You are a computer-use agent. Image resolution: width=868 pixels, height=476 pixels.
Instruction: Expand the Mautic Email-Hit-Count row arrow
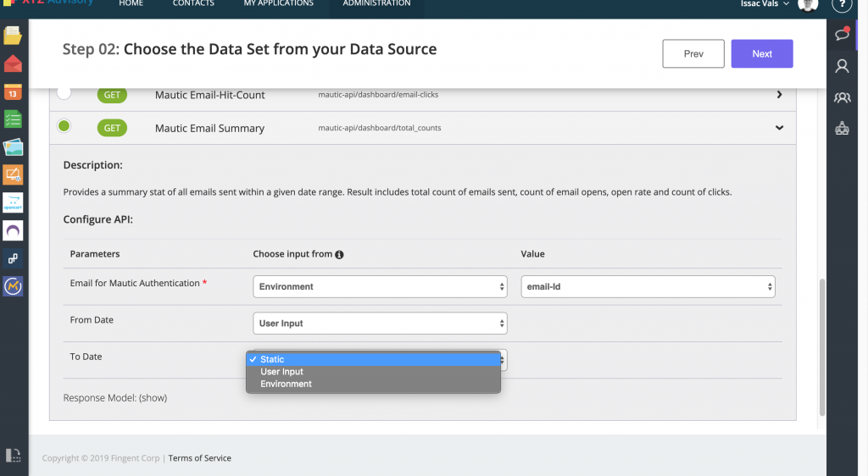[780, 95]
